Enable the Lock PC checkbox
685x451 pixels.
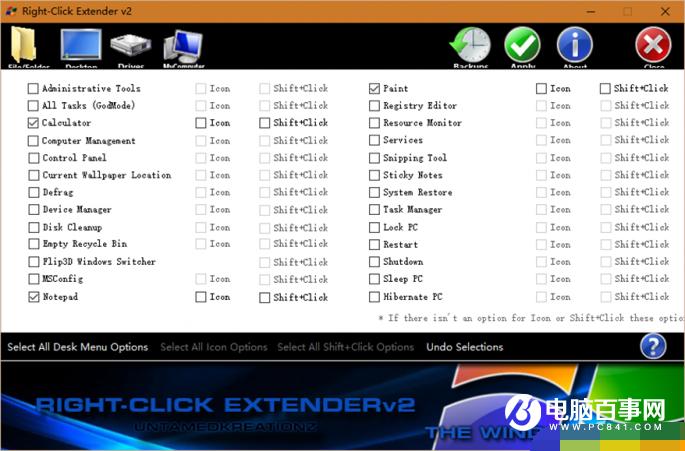point(374,227)
